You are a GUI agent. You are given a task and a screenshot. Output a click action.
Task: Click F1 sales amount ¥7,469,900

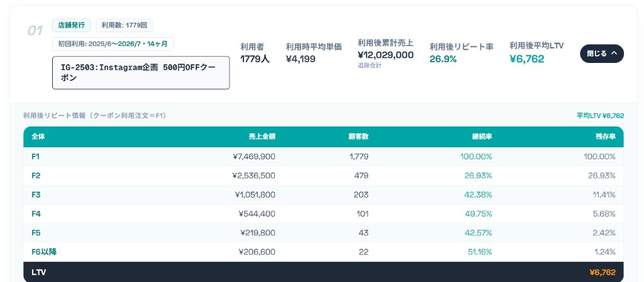[x=254, y=157]
